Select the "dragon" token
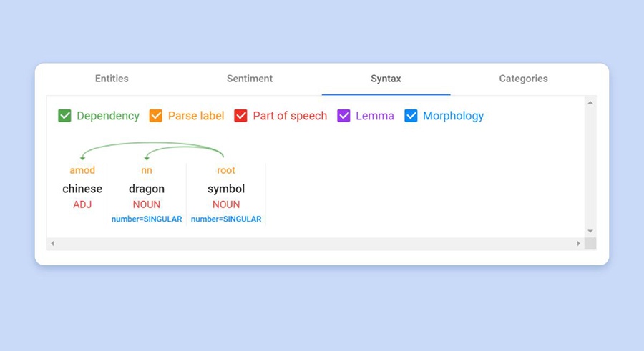 147,189
